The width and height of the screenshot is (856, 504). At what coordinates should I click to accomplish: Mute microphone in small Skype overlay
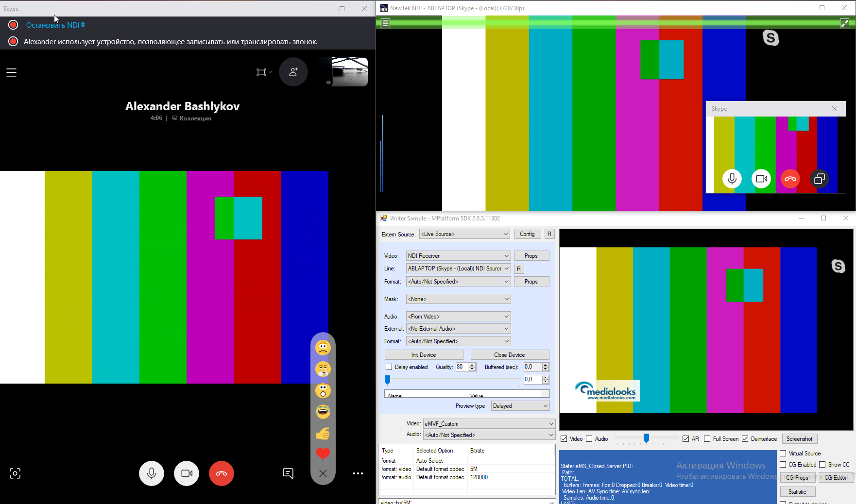tap(732, 179)
